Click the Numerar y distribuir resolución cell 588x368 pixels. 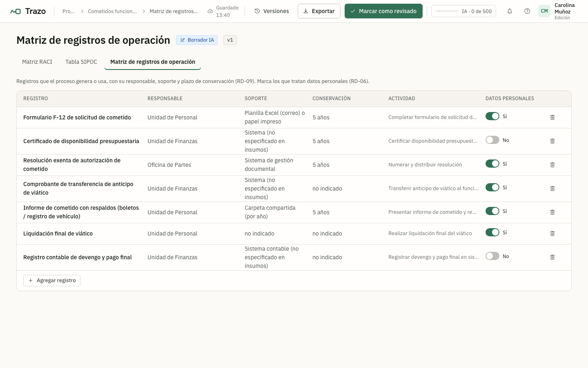click(x=425, y=165)
